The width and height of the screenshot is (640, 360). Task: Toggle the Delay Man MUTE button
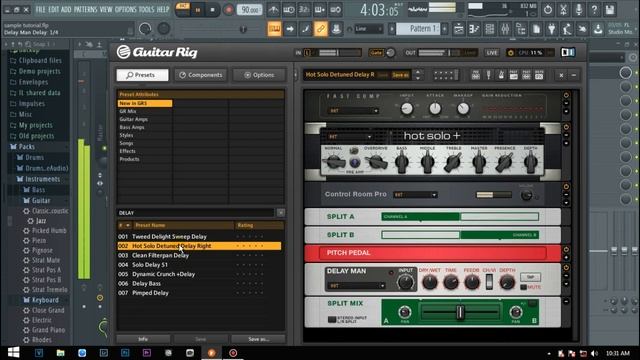pos(523,287)
